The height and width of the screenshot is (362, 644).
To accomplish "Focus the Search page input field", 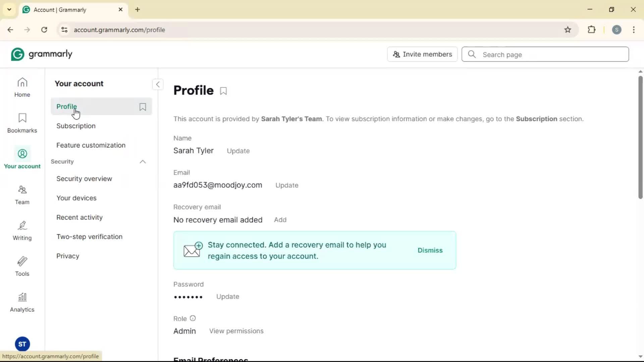I will (550, 55).
